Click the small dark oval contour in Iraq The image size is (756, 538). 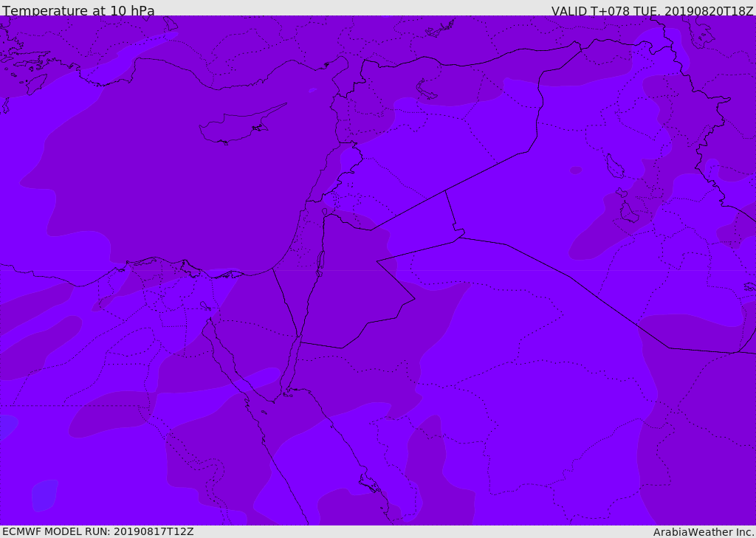click(x=576, y=170)
